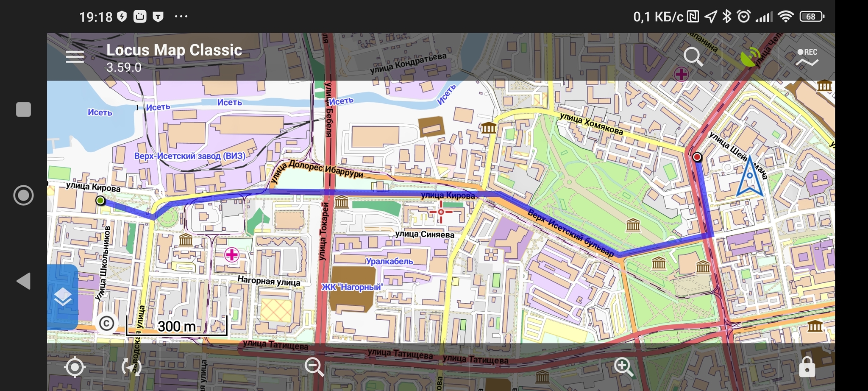Open the search magnifier icon
Screen dimensions: 868x391
click(x=693, y=57)
